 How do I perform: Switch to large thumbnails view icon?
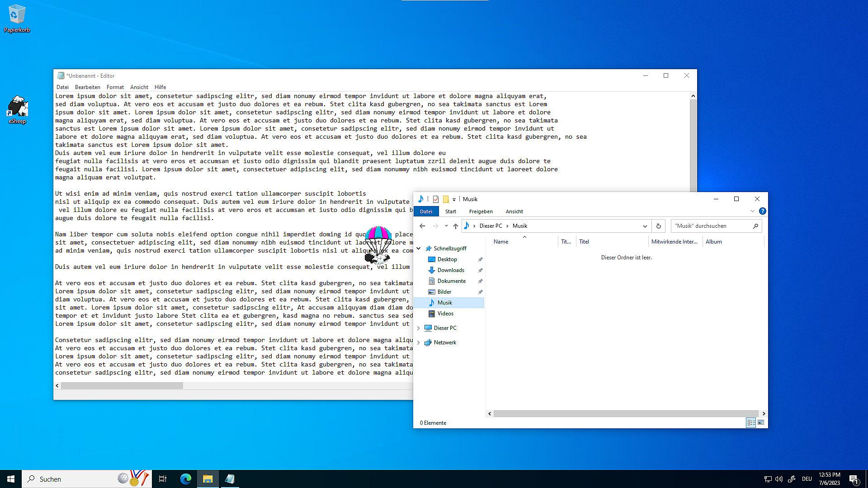(x=761, y=423)
